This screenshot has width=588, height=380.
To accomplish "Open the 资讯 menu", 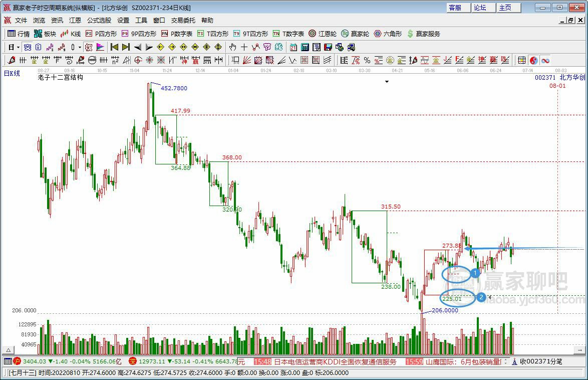I will point(57,20).
